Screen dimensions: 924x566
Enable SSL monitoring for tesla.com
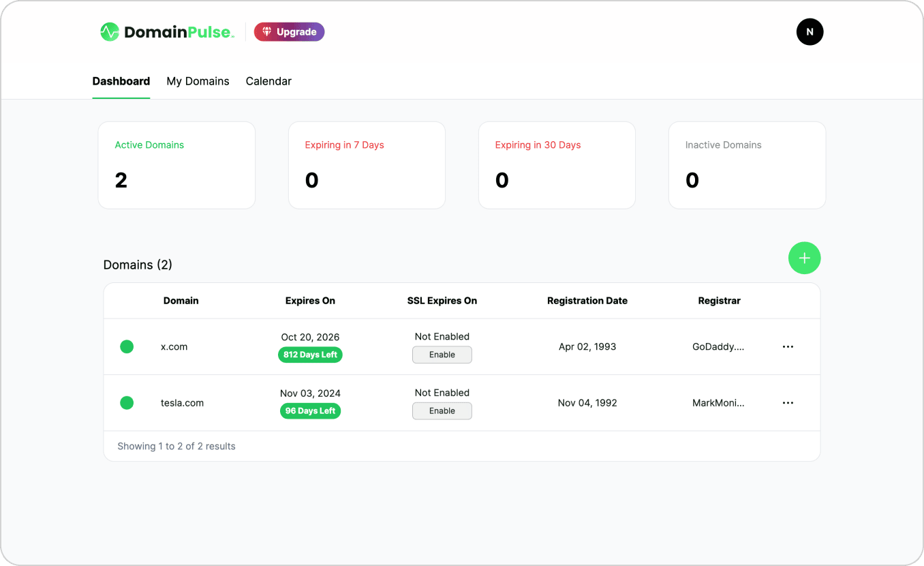click(442, 411)
